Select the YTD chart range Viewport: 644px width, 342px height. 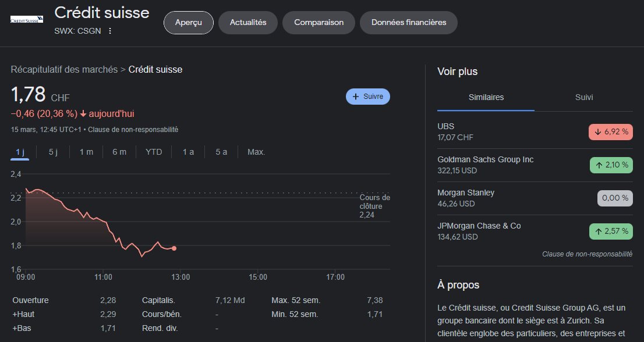pyautogui.click(x=154, y=152)
